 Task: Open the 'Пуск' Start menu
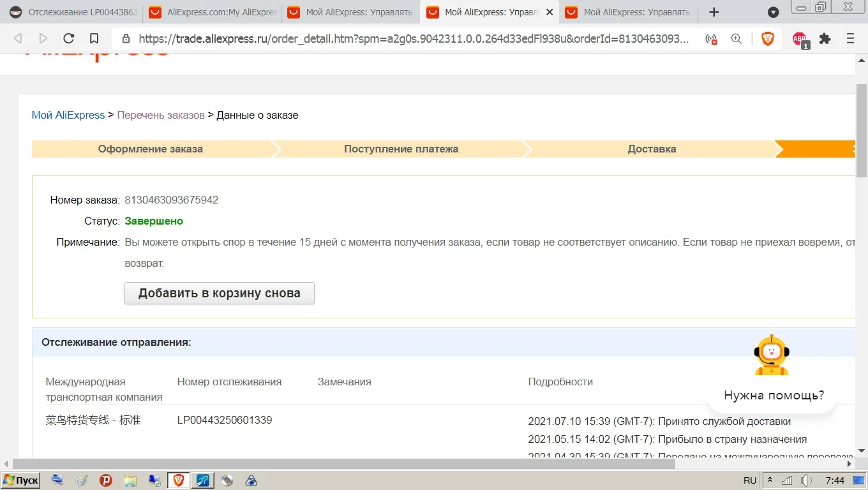coord(21,480)
